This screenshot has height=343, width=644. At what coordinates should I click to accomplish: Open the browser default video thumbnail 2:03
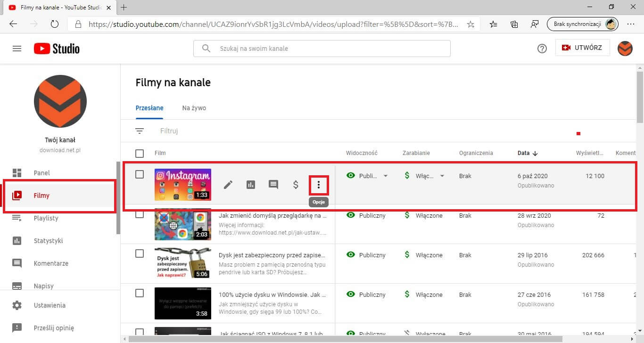(x=183, y=224)
